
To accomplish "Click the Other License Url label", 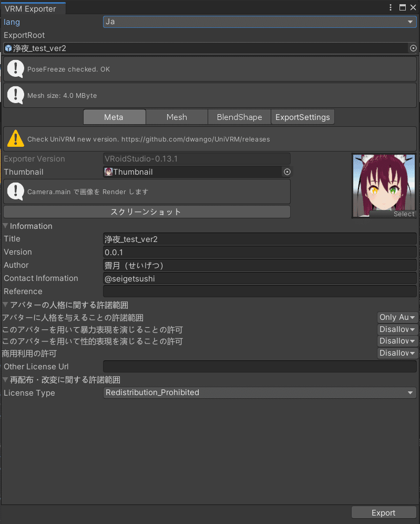I will point(36,367).
